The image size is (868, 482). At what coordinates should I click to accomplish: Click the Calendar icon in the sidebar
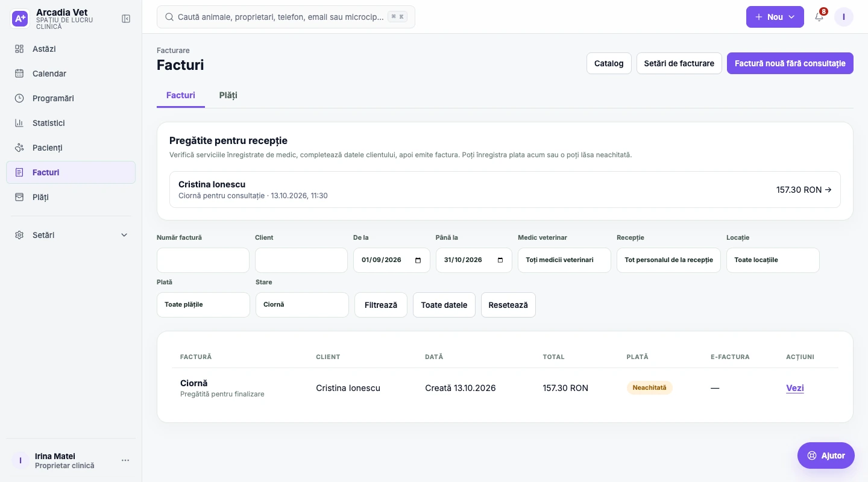(19, 74)
